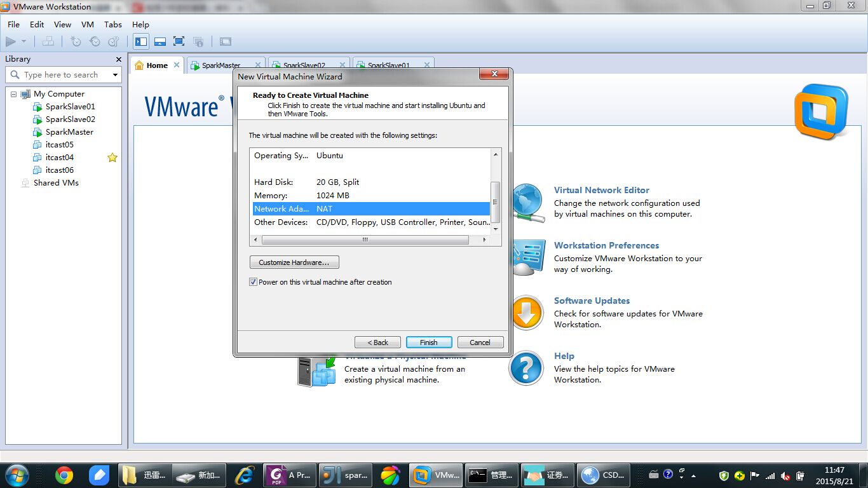The image size is (868, 488).
Task: Click the Power On play toolbar icon
Action: 11,41
